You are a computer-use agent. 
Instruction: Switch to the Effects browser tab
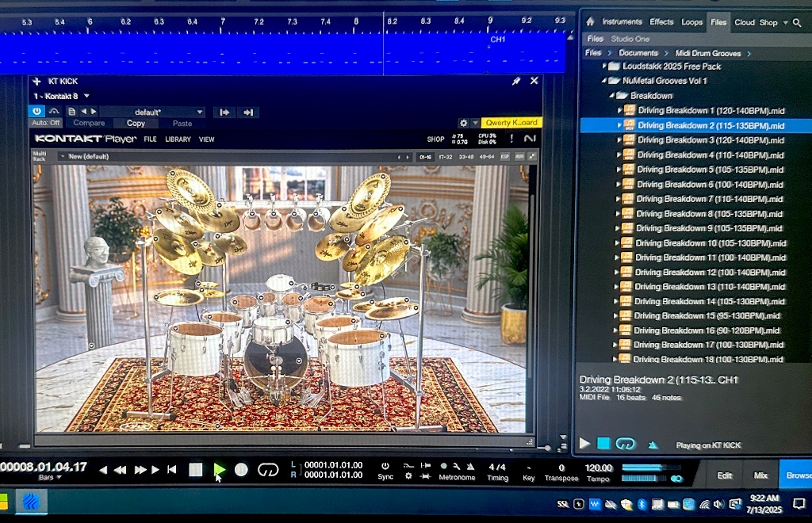(x=661, y=21)
